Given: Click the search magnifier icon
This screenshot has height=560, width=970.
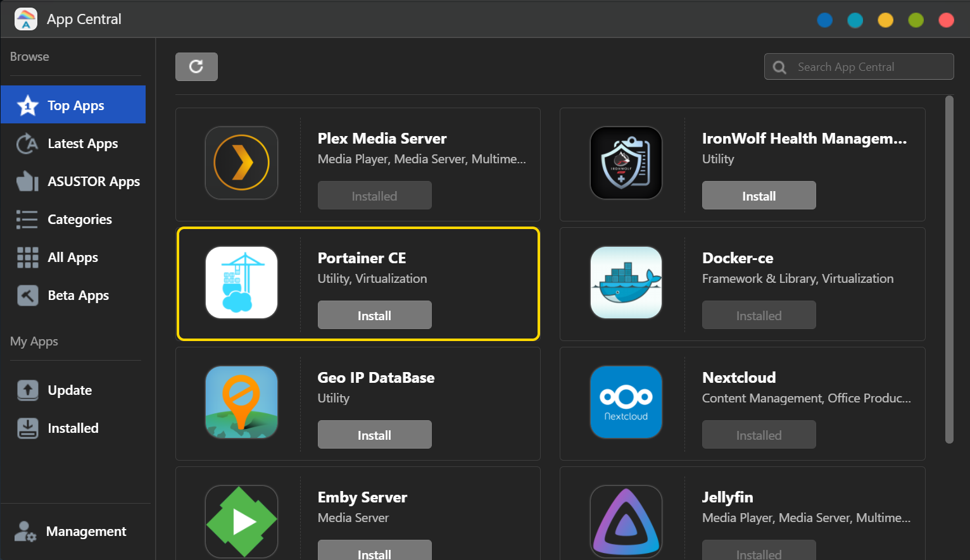Looking at the screenshot, I should (x=780, y=67).
